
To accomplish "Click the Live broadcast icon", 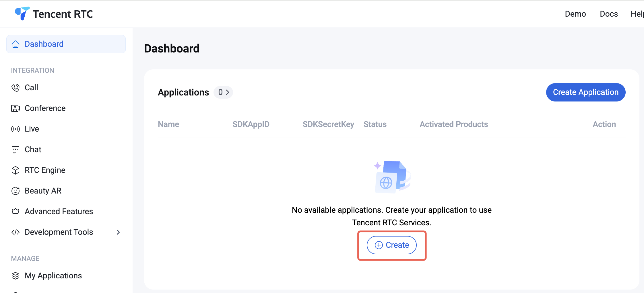I will [x=15, y=129].
